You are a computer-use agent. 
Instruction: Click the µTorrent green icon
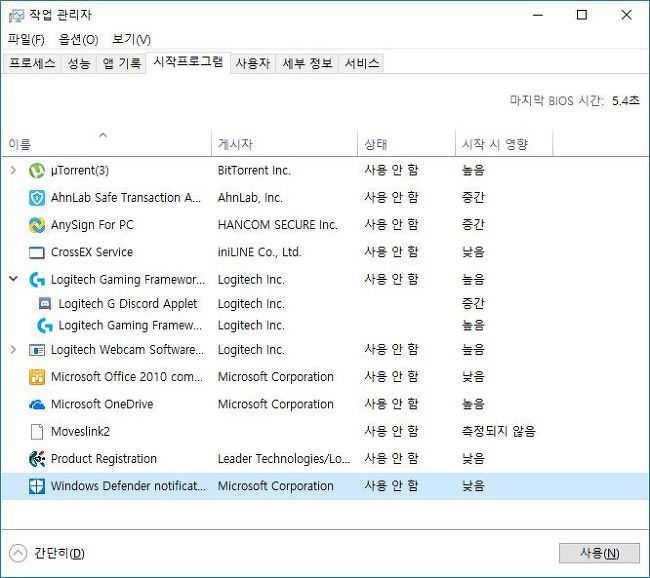pos(36,170)
